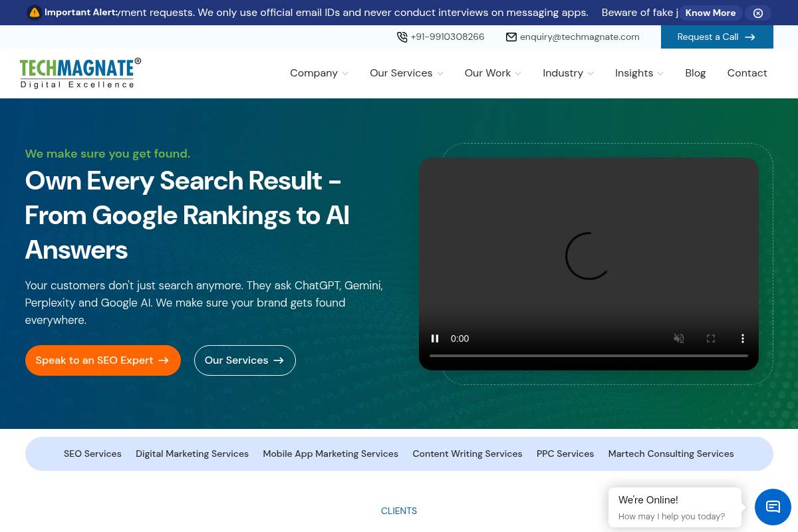Click Speak to an SEO Expert button
Viewport: 798px width, 532px height.
103,360
